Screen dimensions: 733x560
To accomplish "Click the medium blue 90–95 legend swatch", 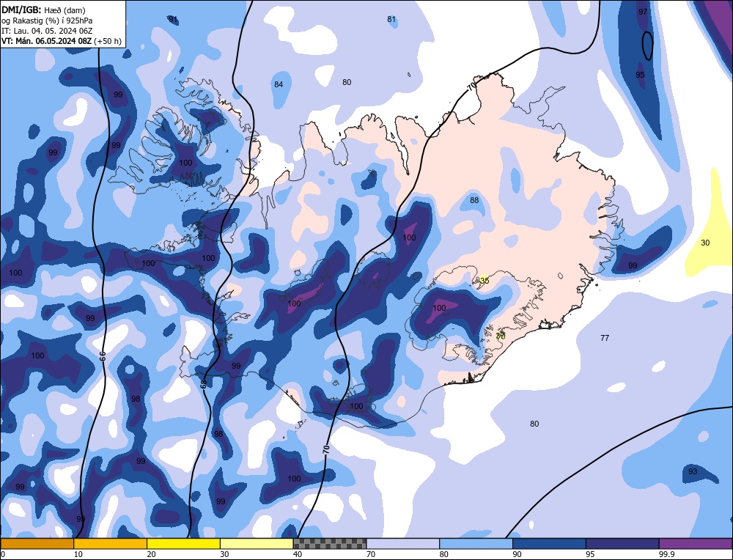I will [549, 544].
